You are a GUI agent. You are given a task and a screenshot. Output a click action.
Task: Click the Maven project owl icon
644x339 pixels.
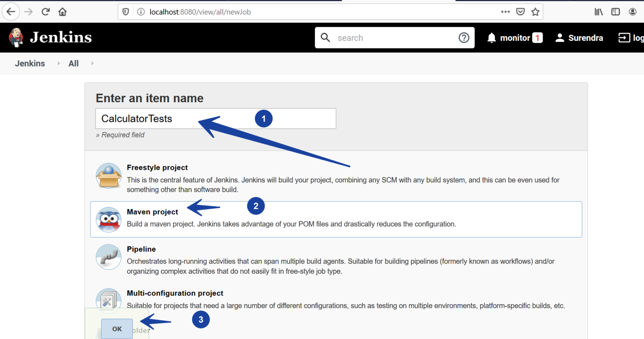pos(108,219)
